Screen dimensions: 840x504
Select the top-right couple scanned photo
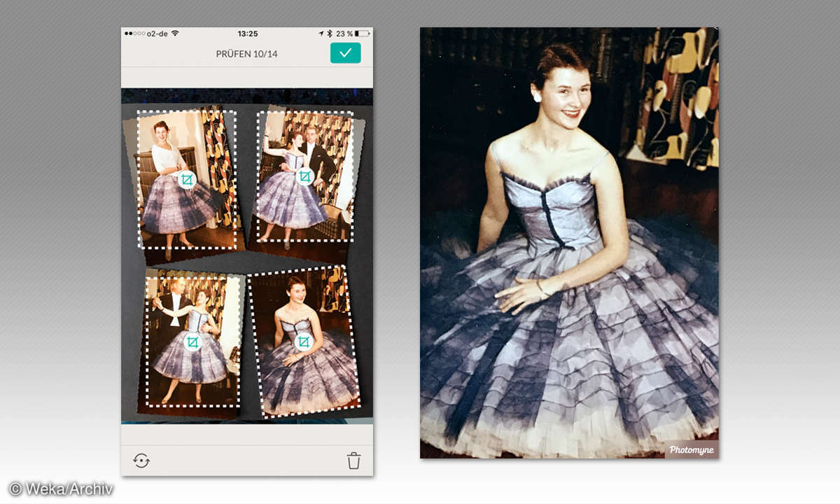[304, 176]
